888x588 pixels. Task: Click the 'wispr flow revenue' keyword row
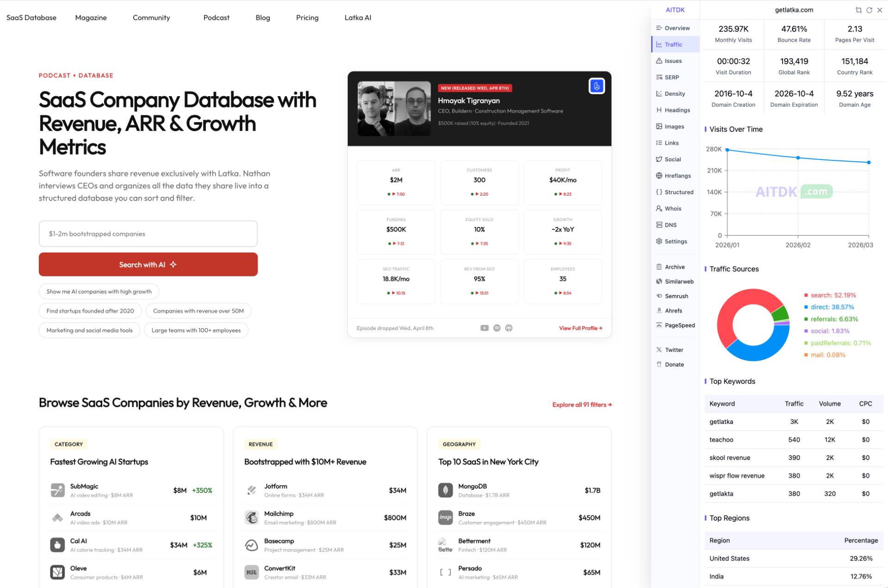(x=794, y=476)
